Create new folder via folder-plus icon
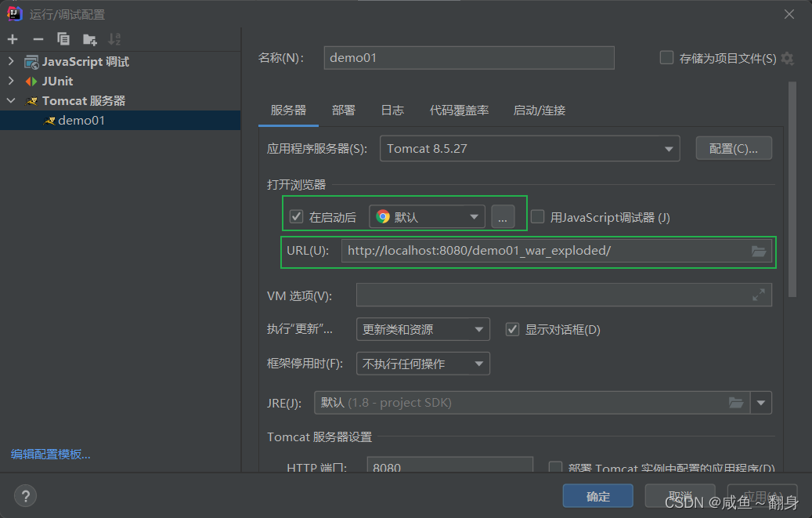This screenshot has width=812, height=518. (89, 39)
